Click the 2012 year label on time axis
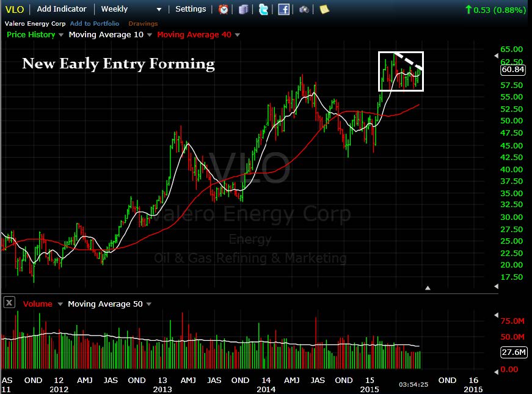The image size is (532, 394). click(x=59, y=389)
